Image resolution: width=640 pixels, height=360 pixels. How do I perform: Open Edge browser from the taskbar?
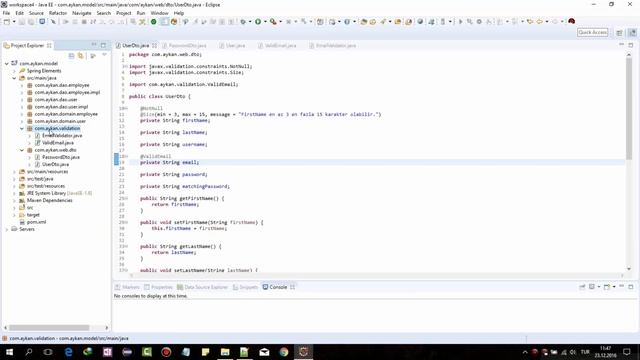coord(68,352)
